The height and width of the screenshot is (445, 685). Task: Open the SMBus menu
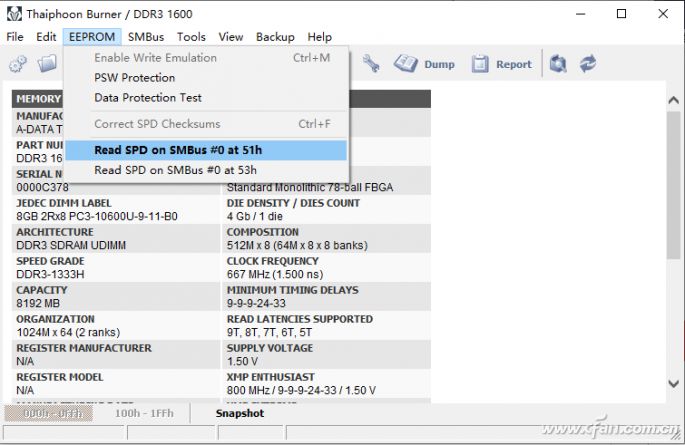point(146,37)
